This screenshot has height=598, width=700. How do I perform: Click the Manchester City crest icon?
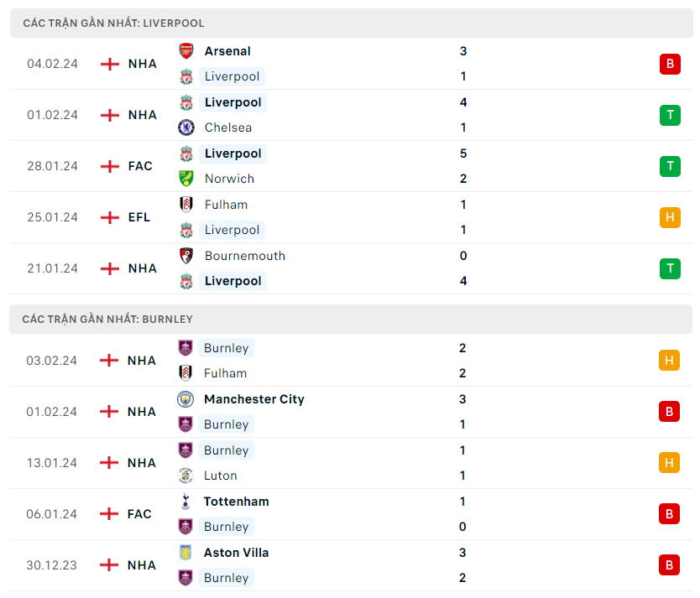[185, 399]
